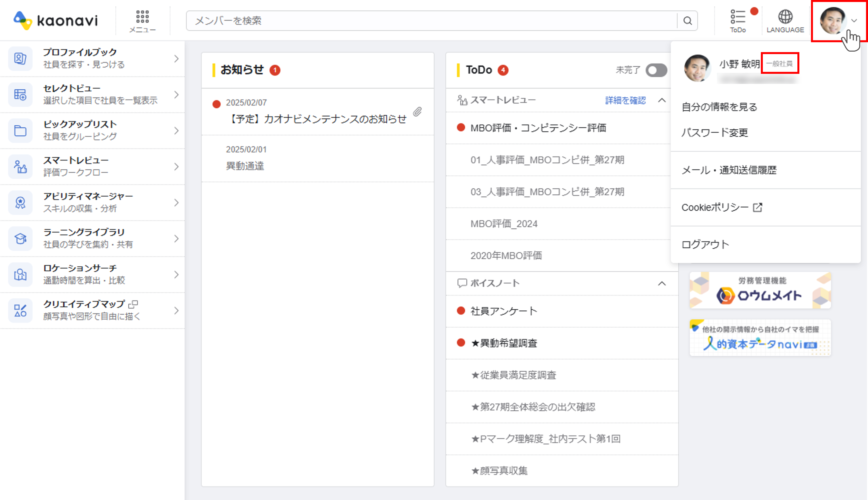868x500 pixels.
Task: Click the Profile Book sidebar icon
Action: (20, 59)
